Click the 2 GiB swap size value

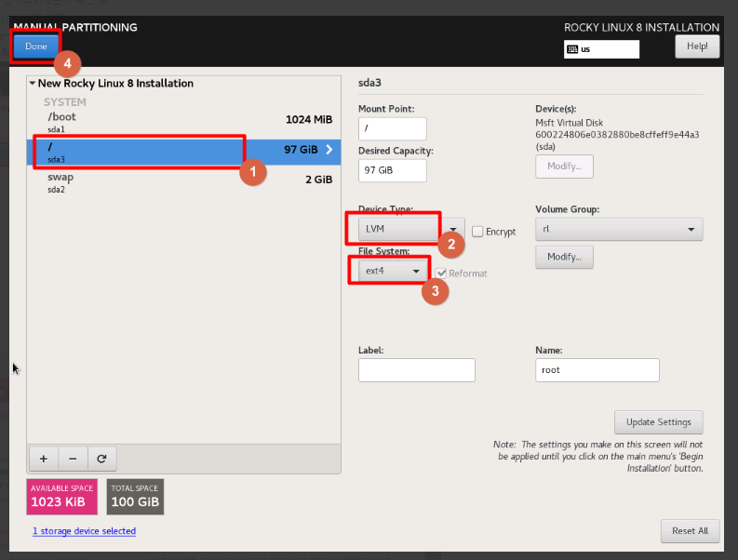coord(318,180)
